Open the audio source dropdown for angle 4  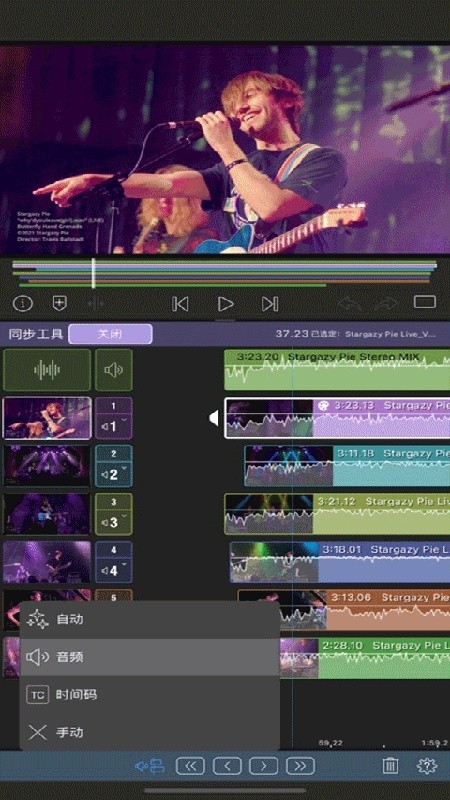[114, 570]
